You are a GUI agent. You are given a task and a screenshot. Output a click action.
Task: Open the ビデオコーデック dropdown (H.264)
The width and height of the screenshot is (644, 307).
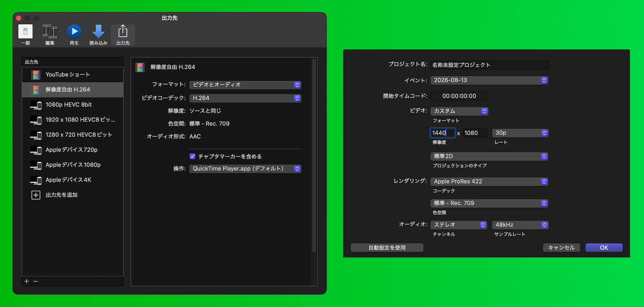(x=245, y=98)
